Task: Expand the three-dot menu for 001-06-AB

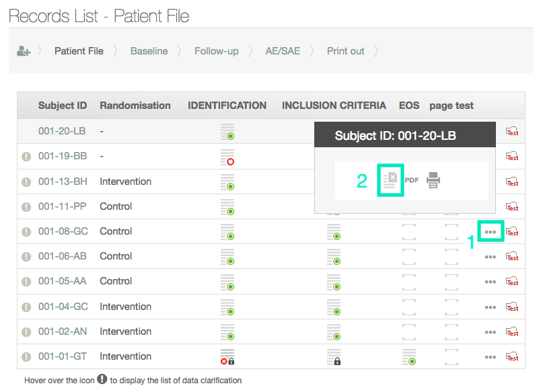Action: (491, 257)
